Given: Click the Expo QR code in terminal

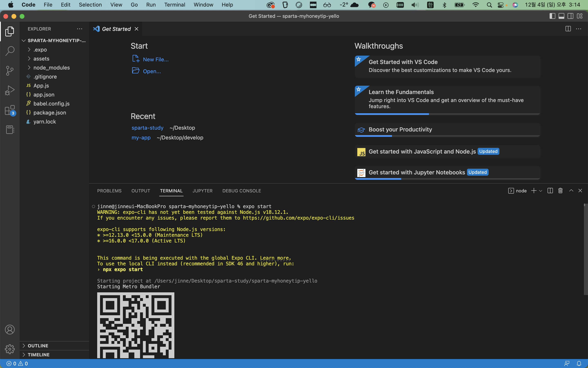Looking at the screenshot, I should click(x=136, y=325).
